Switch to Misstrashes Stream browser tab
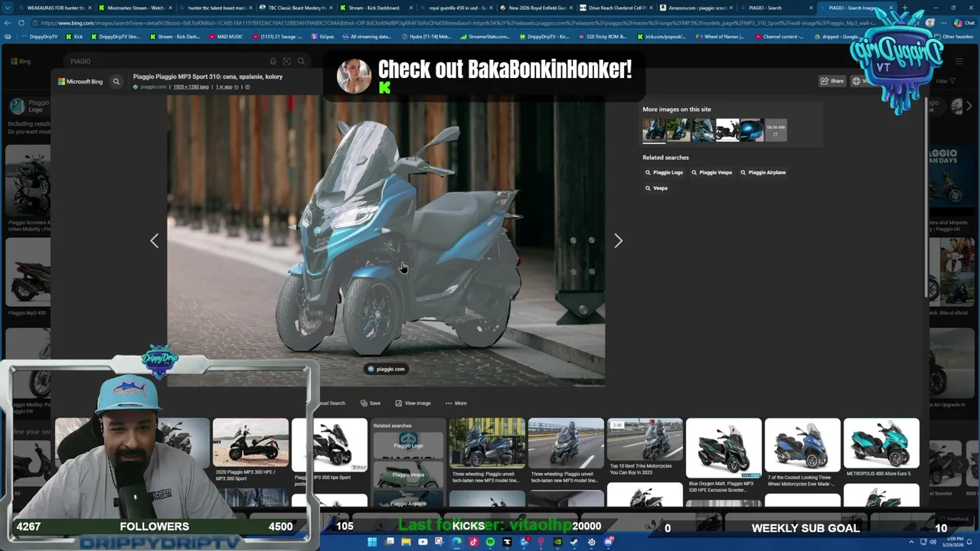 [x=136, y=8]
